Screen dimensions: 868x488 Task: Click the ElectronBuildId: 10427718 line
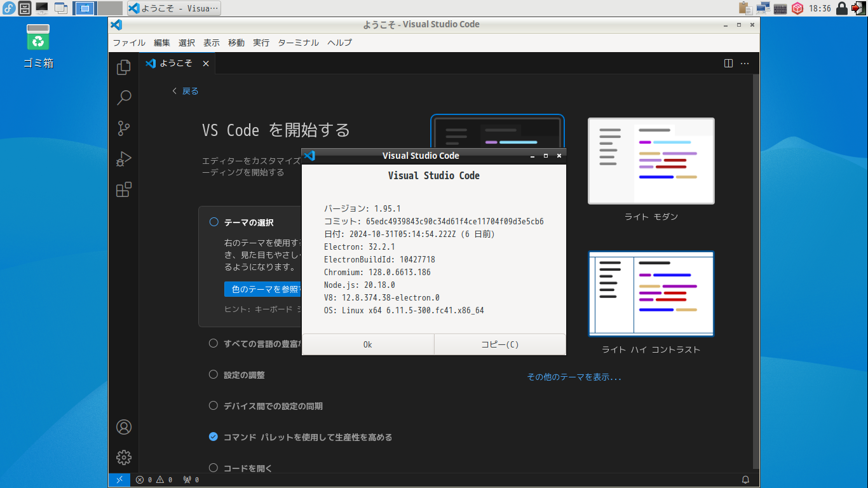pos(379,259)
